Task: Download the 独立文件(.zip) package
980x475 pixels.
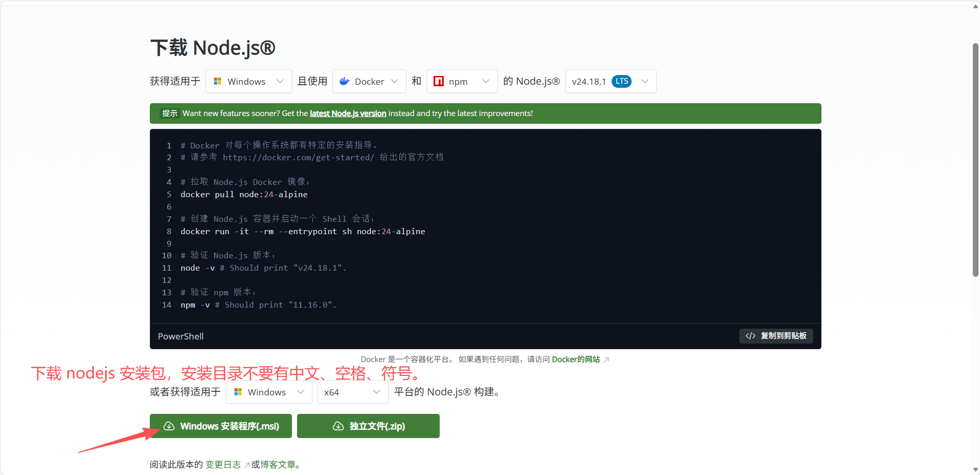Action: point(368,426)
